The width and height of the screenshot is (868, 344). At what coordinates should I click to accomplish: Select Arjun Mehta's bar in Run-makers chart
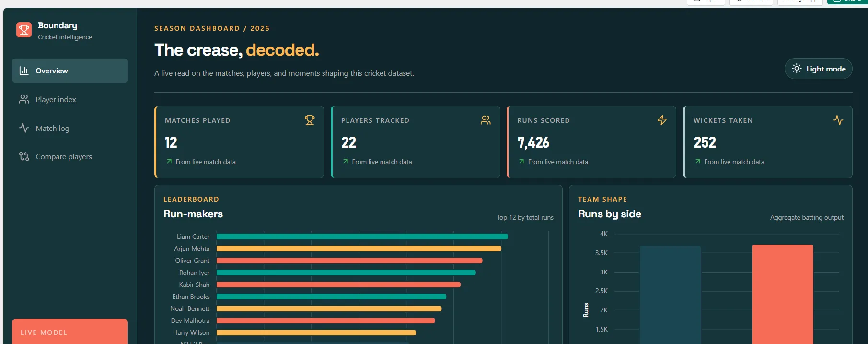tap(359, 249)
